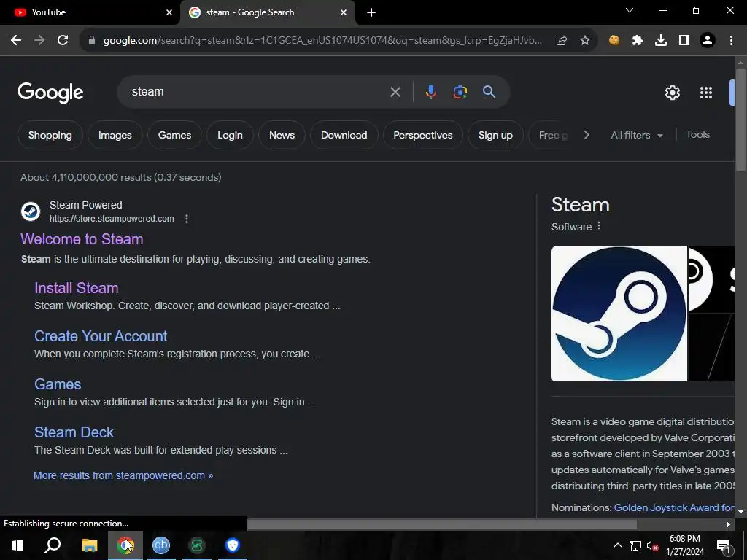The height and width of the screenshot is (560, 747).
Task: Click the horizontal page scrollbar
Action: 442,524
